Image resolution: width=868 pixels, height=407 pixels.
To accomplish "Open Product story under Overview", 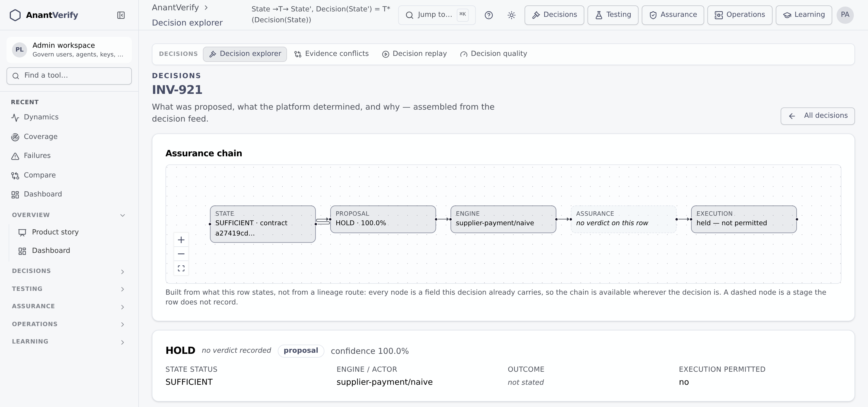I will [73, 232].
